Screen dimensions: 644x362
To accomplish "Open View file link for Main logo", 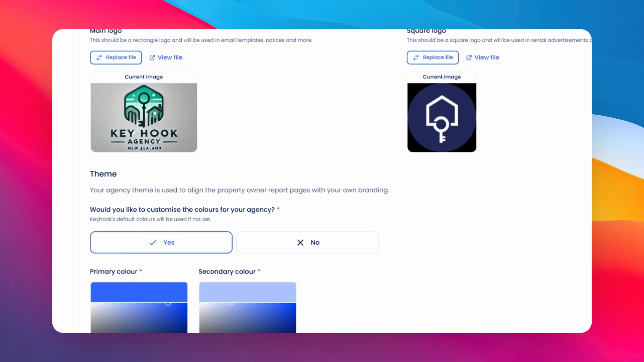I will pos(166,57).
